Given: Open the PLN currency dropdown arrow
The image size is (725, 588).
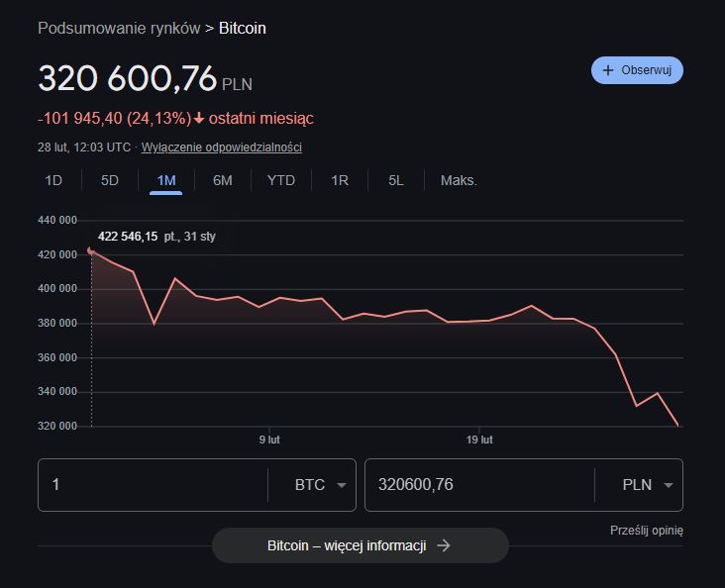Looking at the screenshot, I should click(669, 485).
